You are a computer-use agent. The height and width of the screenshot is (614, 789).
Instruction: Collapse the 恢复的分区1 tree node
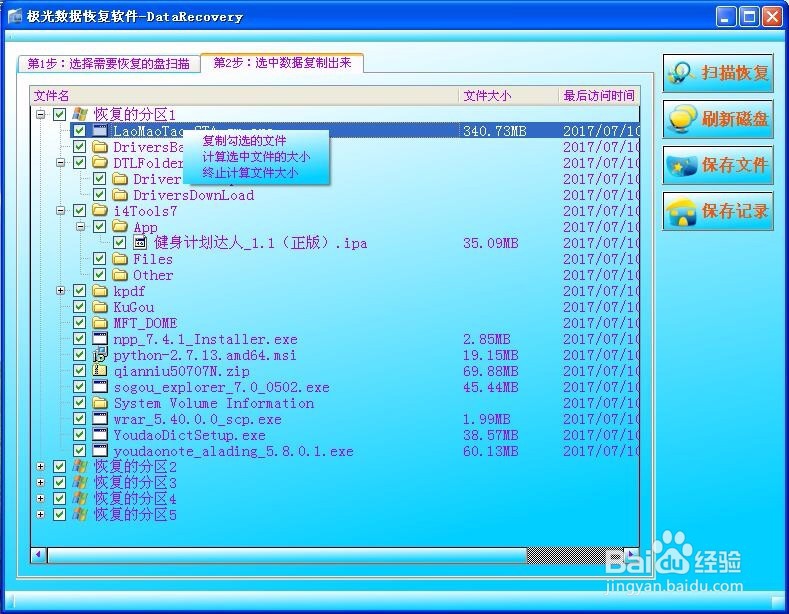coord(41,114)
